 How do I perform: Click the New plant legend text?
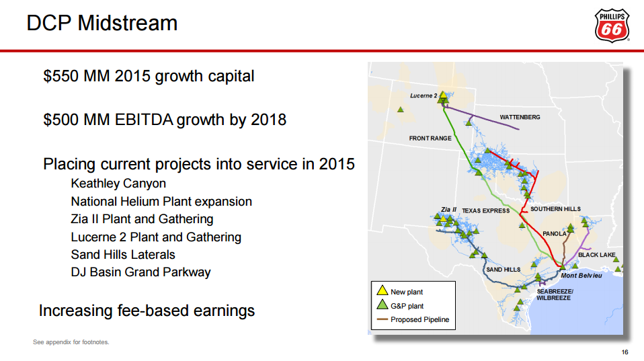(407, 292)
